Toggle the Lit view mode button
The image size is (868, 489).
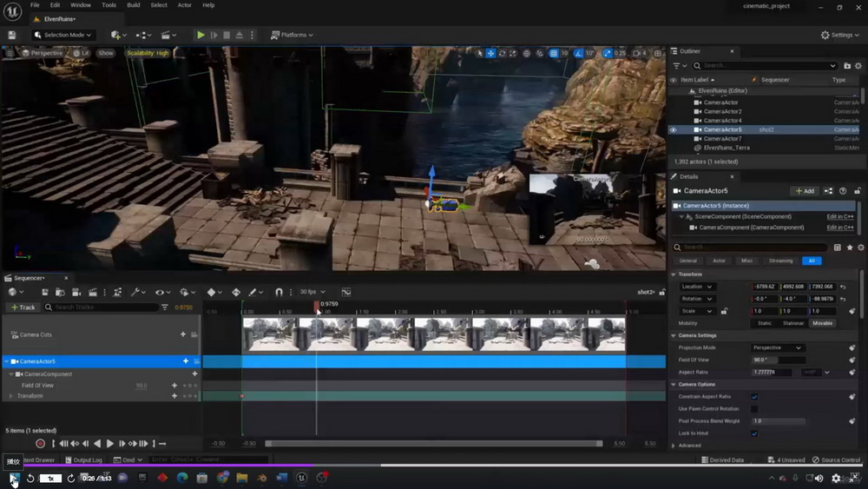pyautogui.click(x=81, y=53)
